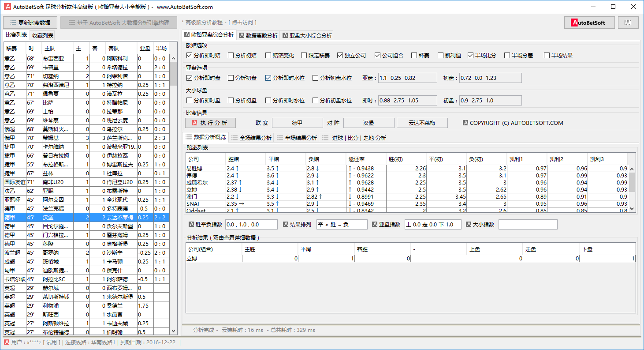Viewport: 644px width, 350px height.
Task: Enable the 赔率变化 checkbox
Action: pyautogui.click(x=268, y=56)
